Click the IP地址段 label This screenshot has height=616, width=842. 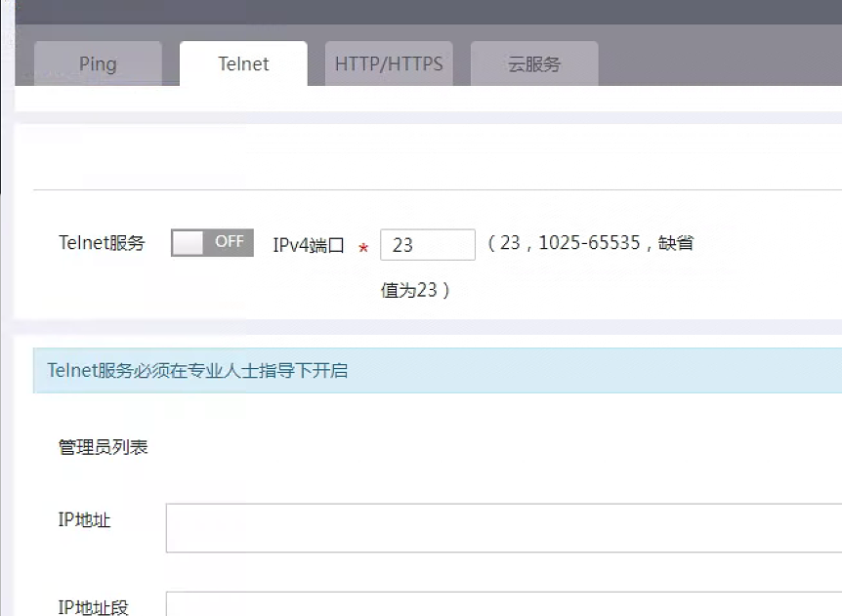click(94, 607)
